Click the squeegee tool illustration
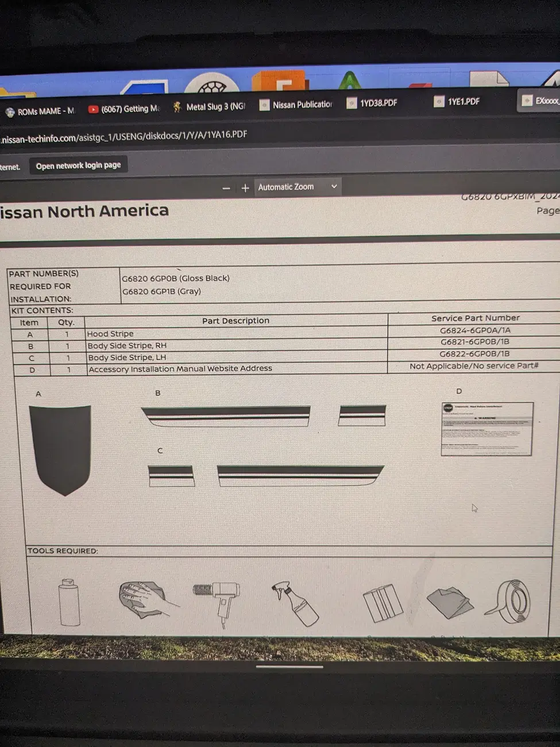This screenshot has height=747, width=560. coord(383,603)
